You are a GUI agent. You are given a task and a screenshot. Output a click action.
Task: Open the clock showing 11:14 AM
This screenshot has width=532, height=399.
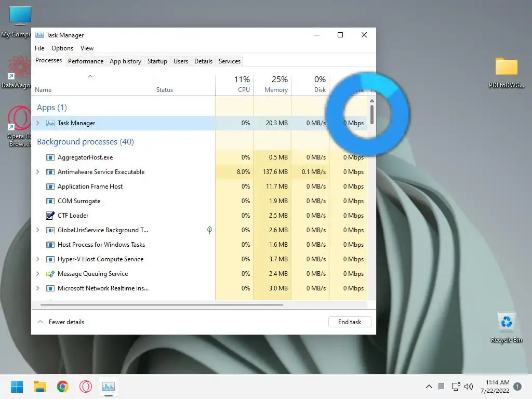coord(495,387)
